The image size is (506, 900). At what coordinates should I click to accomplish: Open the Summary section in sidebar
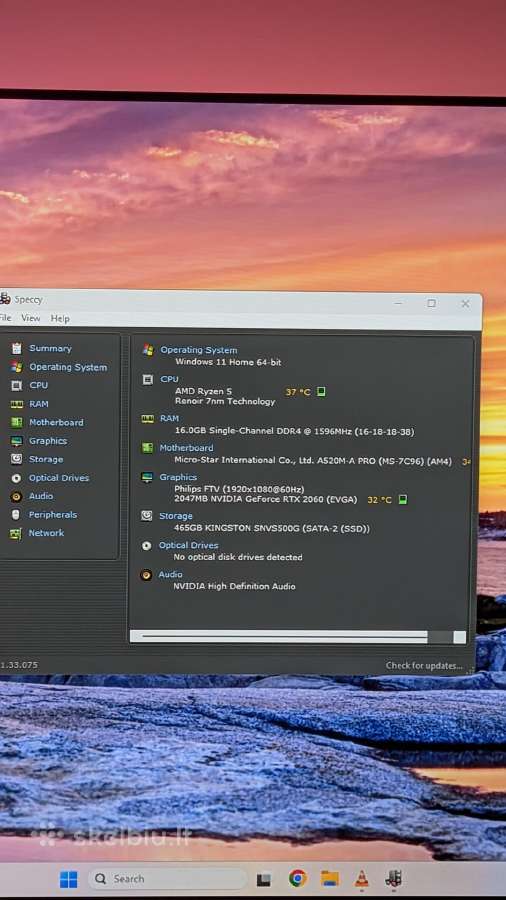coord(50,348)
